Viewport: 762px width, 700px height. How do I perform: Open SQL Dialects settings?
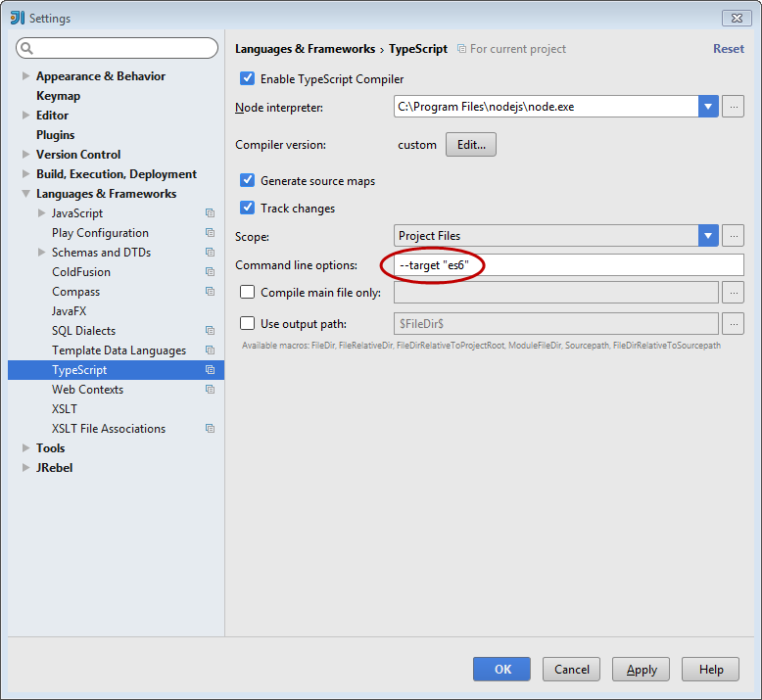83,331
